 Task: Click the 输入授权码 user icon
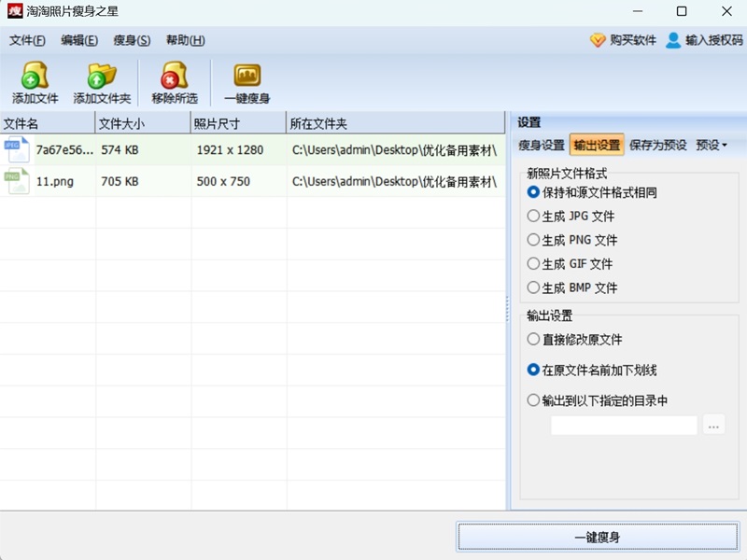tap(672, 40)
